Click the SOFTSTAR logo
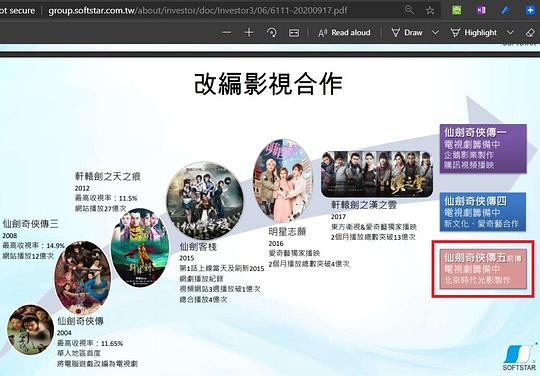Screen dimensions: 540x376 click(519, 358)
